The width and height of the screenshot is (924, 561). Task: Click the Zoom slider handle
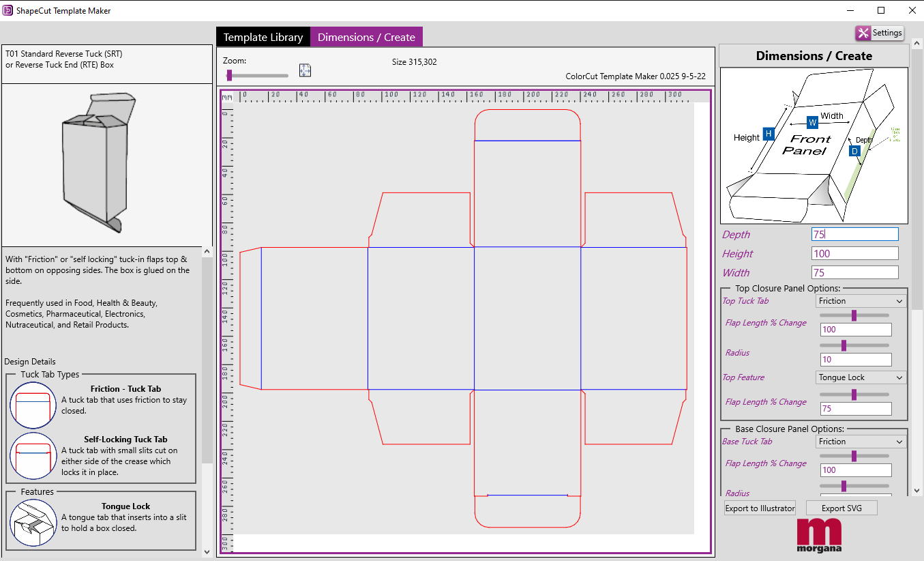(229, 75)
